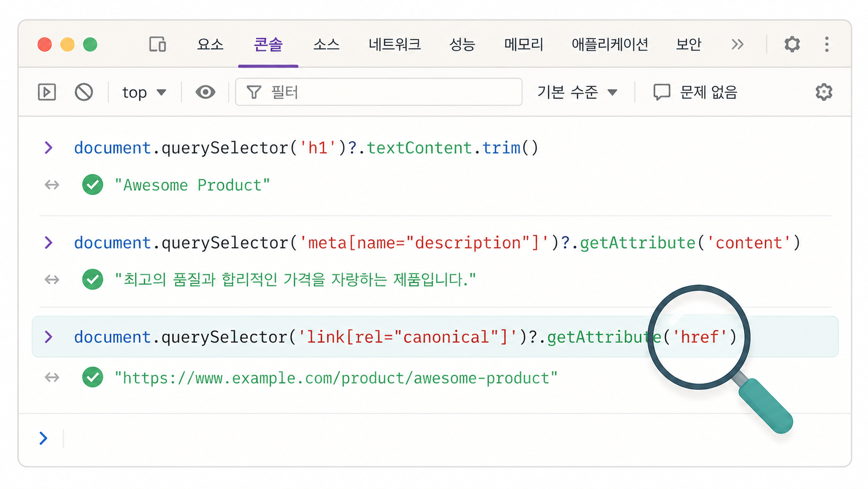Toggle the console sidebar icon
The image size is (868, 489).
point(47,92)
